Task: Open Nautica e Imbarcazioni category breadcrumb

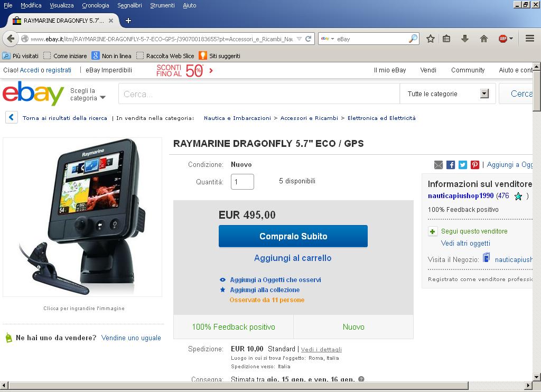Action: [x=237, y=118]
